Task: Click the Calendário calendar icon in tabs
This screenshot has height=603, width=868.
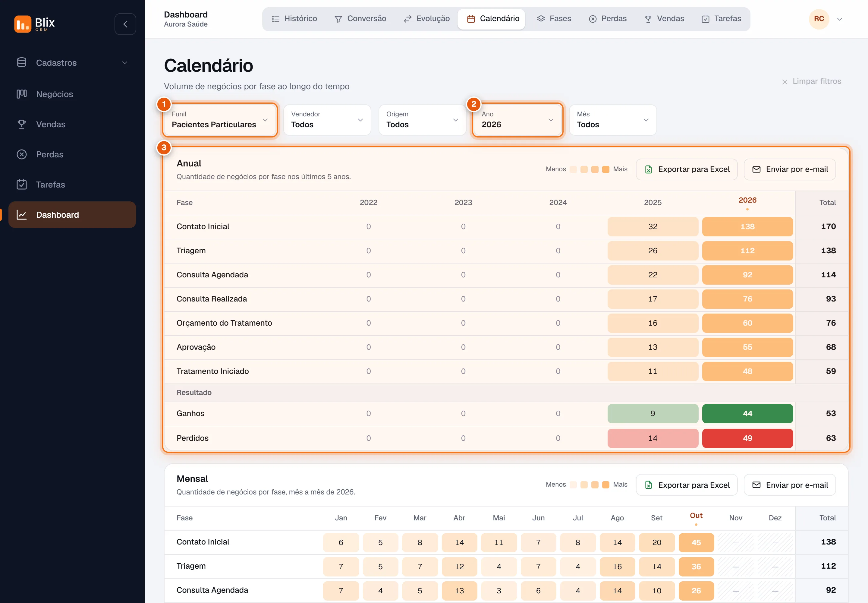Action: click(x=471, y=19)
